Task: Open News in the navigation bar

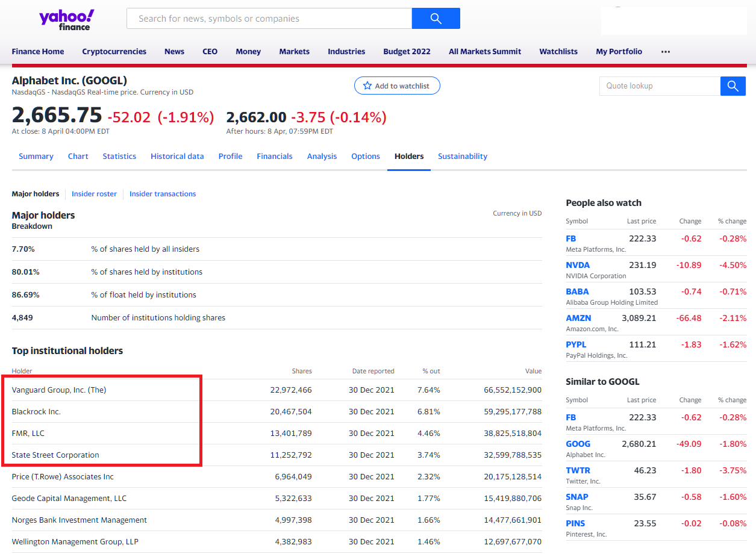Action: tap(175, 52)
